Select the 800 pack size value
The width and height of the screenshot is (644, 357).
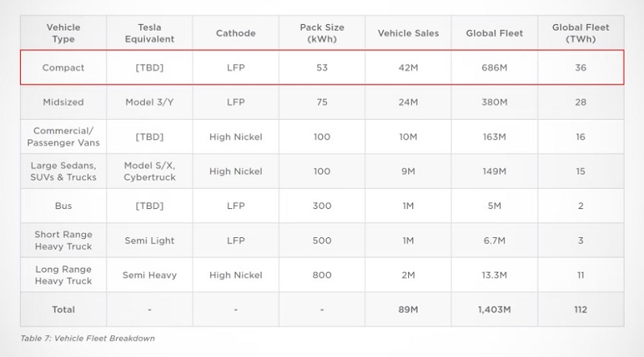point(322,275)
